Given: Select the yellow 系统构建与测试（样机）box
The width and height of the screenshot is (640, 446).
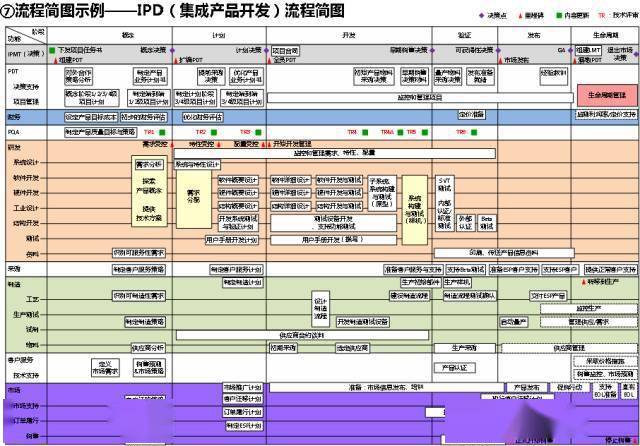Looking at the screenshot, I should [415, 210].
